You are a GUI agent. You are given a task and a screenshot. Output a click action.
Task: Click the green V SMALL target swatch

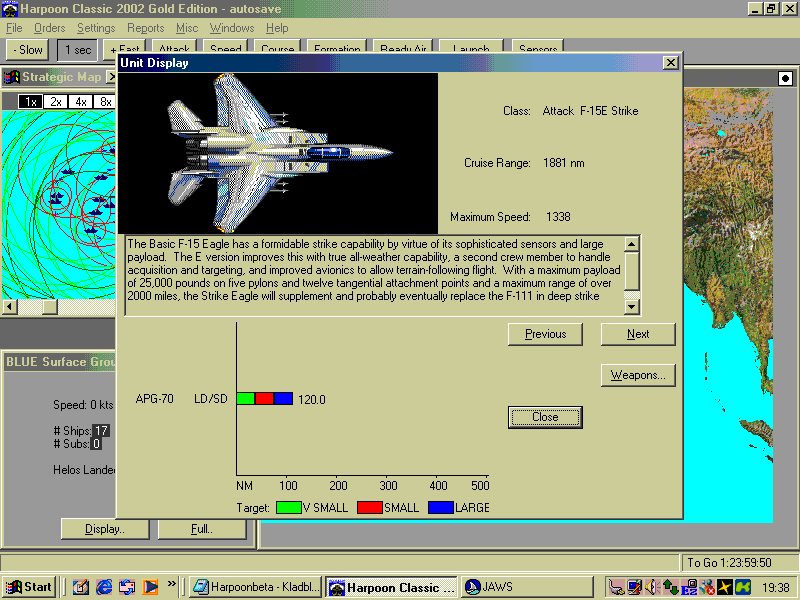pyautogui.click(x=289, y=508)
